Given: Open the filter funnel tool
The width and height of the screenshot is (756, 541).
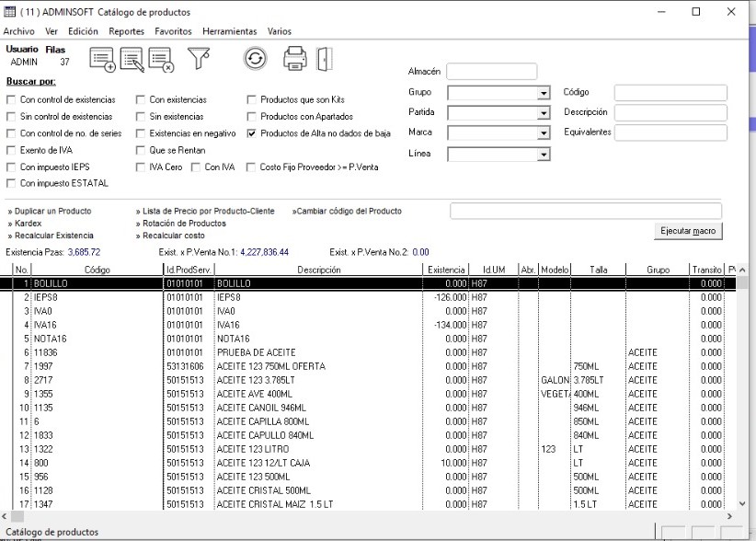Looking at the screenshot, I should [199, 60].
